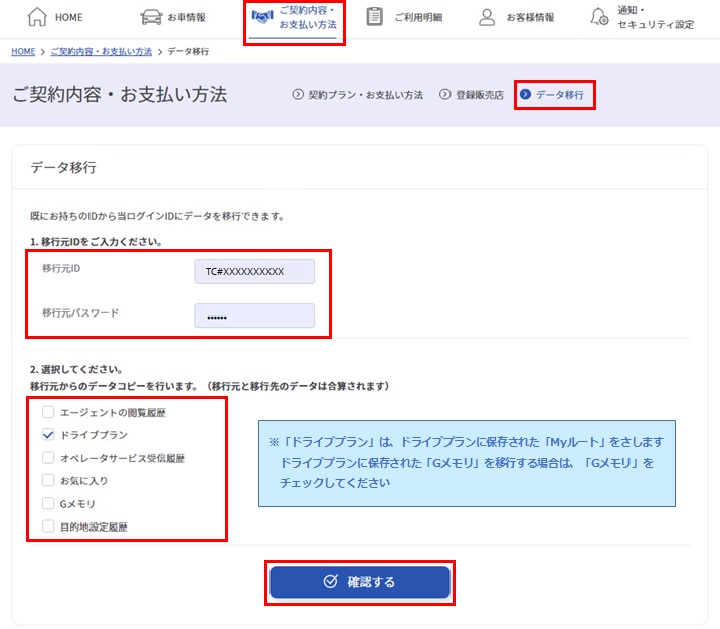Screen dimensions: 720x629
Task: Click the handshake icon for ご契約内容
Action: click(263, 17)
